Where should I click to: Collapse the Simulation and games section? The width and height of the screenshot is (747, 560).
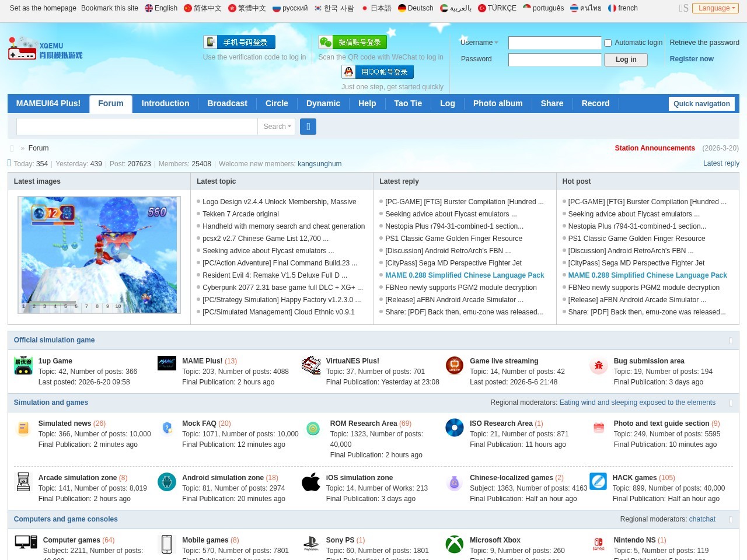pyautogui.click(x=731, y=403)
